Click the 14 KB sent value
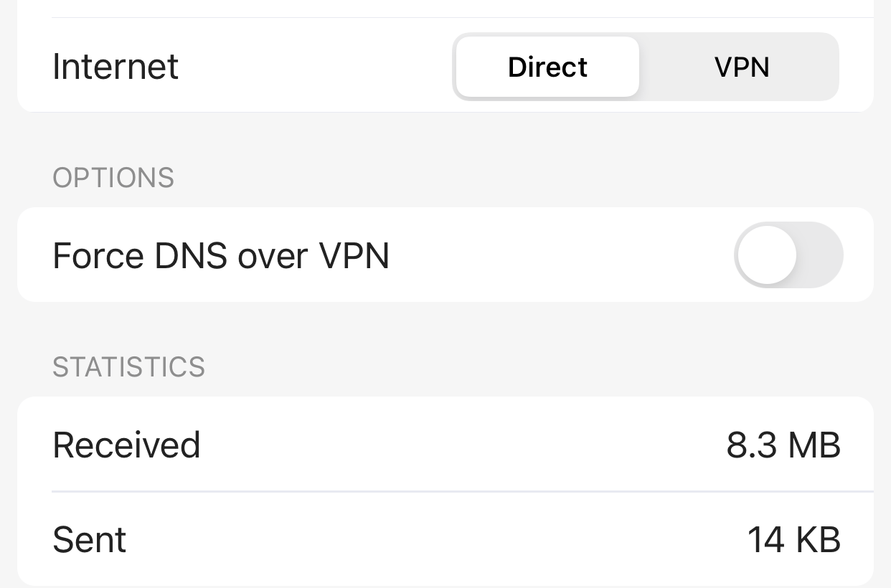Viewport: 891px width, 588px height. [x=793, y=539]
